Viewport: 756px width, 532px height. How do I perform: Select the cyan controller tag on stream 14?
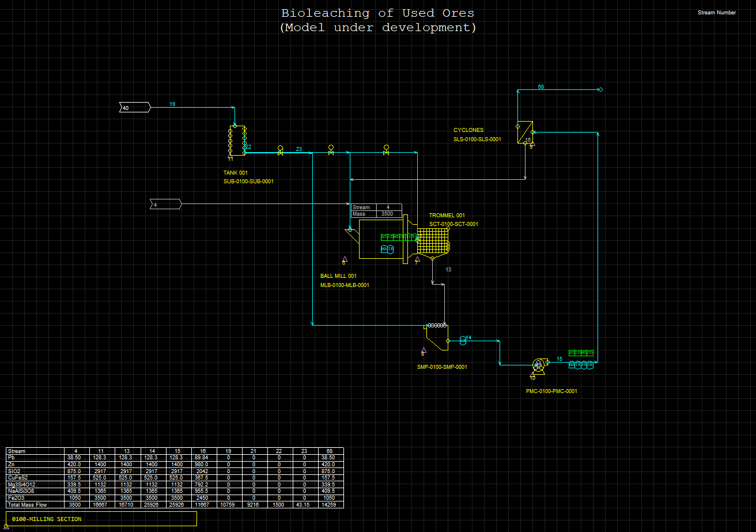click(463, 340)
